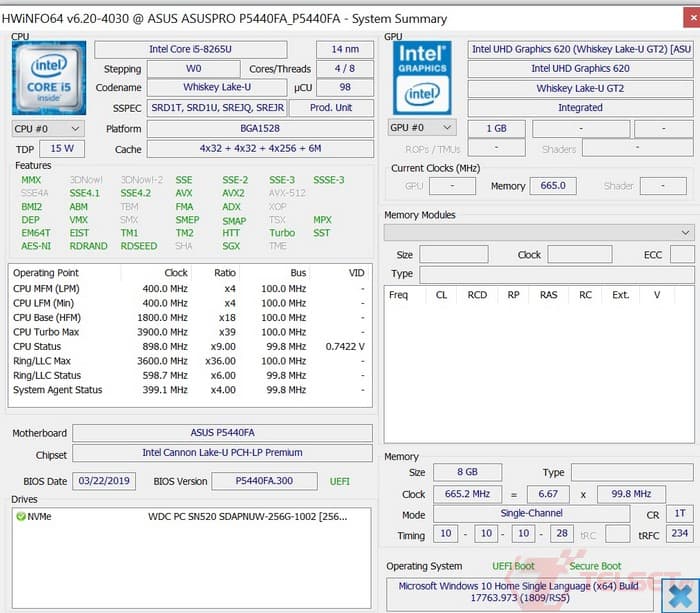Click the Intel Core i5 logo

click(47, 78)
